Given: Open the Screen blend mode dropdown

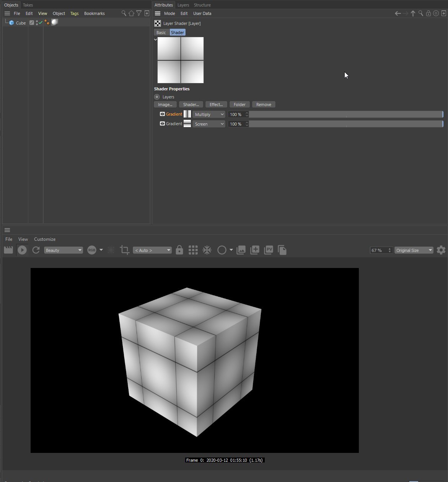Looking at the screenshot, I should [209, 124].
